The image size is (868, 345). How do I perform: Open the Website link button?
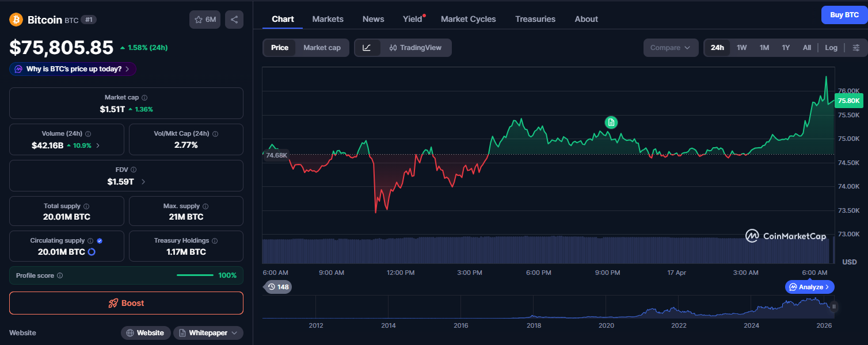click(x=146, y=333)
